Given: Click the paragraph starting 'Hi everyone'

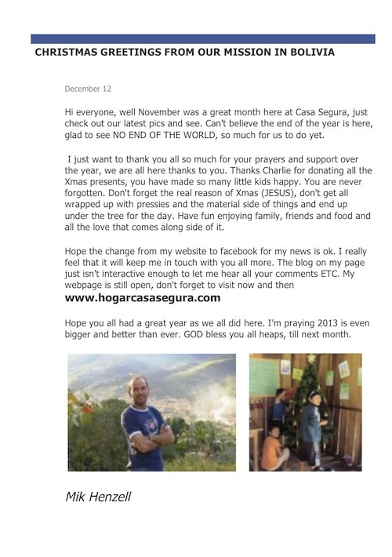Looking at the screenshot, I should (219, 124).
